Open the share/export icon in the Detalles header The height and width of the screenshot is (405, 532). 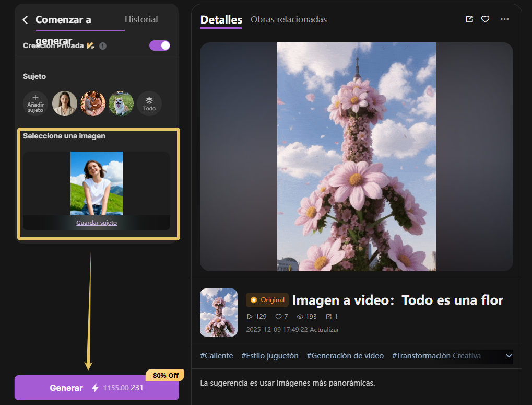pyautogui.click(x=469, y=19)
